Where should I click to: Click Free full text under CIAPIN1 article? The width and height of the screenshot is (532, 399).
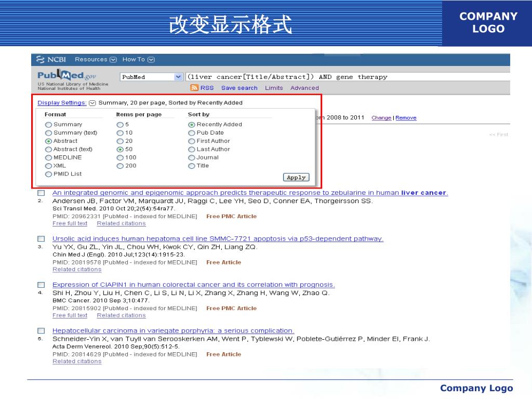point(70,315)
